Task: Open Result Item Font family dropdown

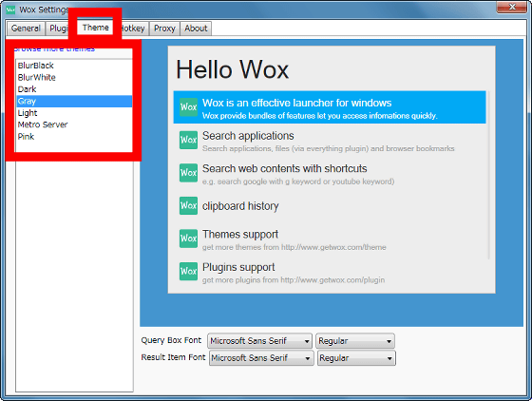Action: click(261, 358)
